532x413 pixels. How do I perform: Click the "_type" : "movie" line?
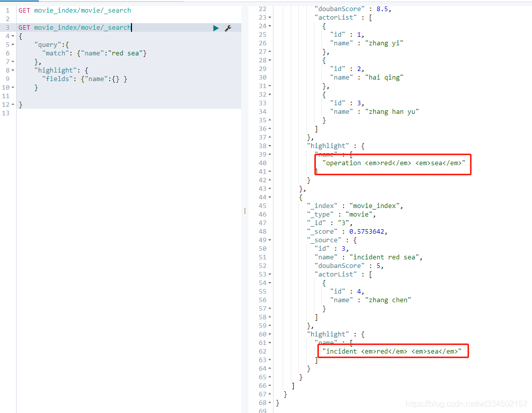(x=342, y=214)
